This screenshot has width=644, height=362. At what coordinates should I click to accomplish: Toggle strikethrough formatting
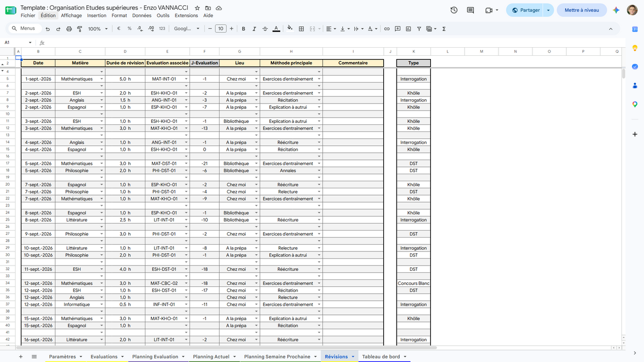pos(265,29)
